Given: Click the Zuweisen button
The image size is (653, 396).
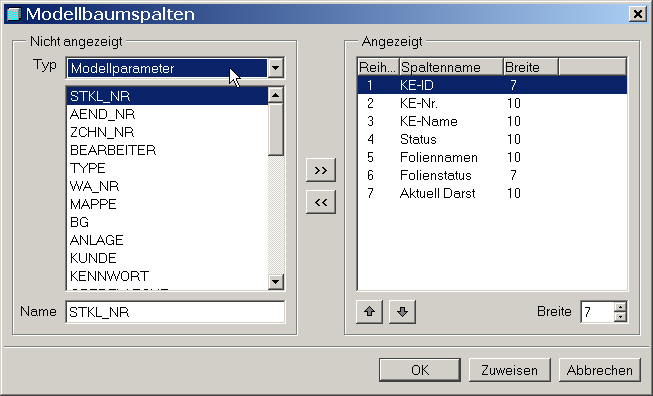Looking at the screenshot, I should (510, 370).
